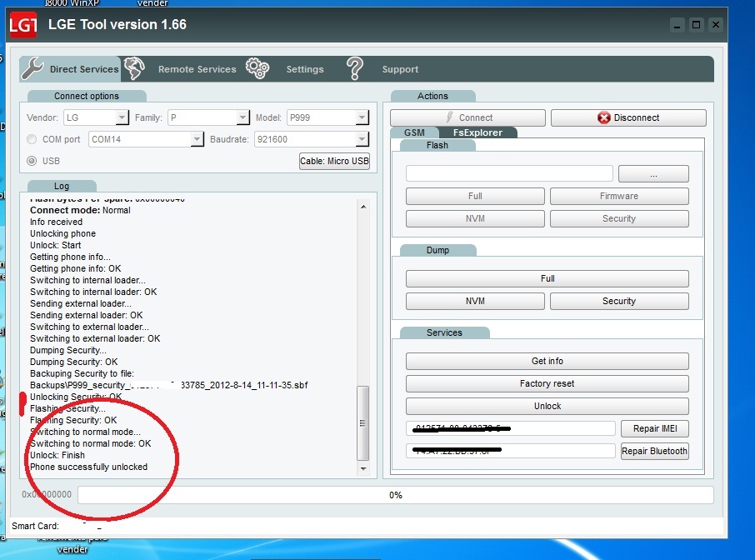The width and height of the screenshot is (755, 560).
Task: Click the Dump Security button
Action: pyautogui.click(x=619, y=301)
